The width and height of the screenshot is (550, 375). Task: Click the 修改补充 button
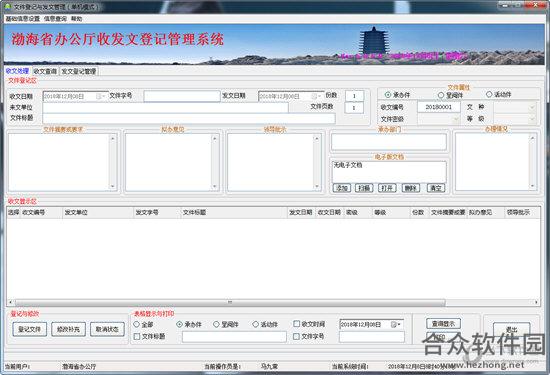click(x=68, y=329)
